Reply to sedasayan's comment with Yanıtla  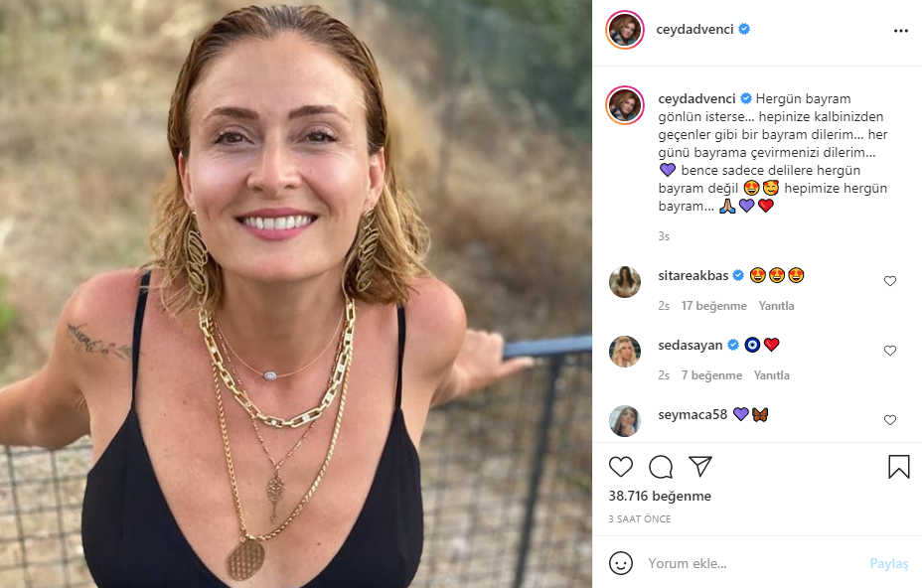click(x=772, y=375)
